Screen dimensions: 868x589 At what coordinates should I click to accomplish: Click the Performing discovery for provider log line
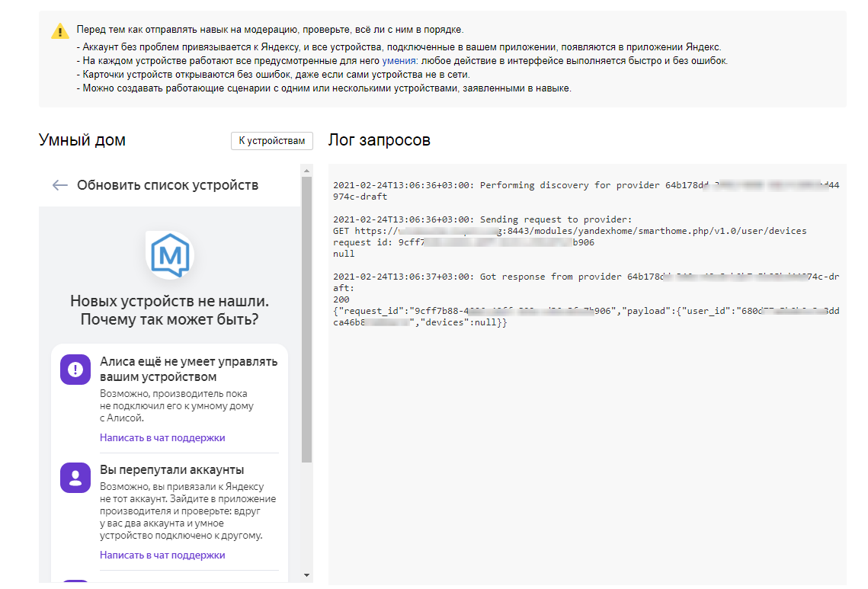(586, 191)
